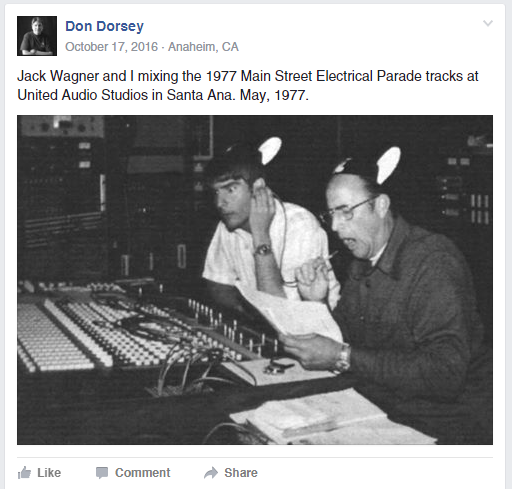Click the Like text label
Image resolution: width=512 pixels, height=489 pixels.
[x=49, y=473]
